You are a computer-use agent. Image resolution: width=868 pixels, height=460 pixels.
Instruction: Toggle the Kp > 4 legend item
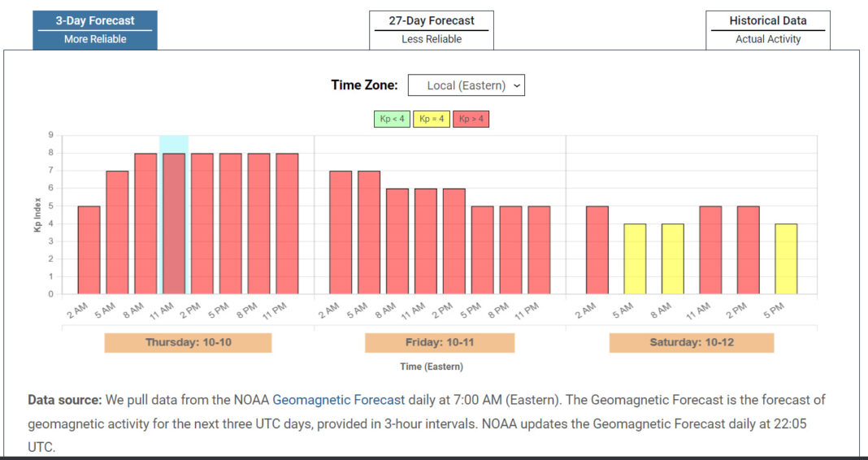point(471,119)
